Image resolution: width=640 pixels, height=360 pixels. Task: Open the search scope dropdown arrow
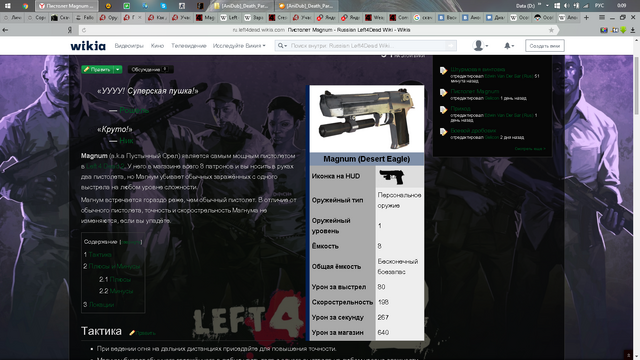click(x=282, y=46)
